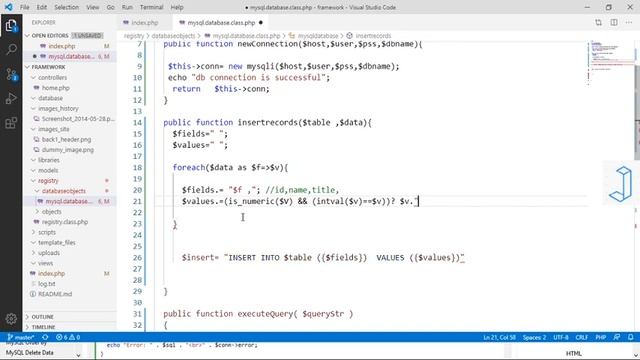The image size is (640, 360).
Task: Open the Edit menu
Action: (x=42, y=7)
